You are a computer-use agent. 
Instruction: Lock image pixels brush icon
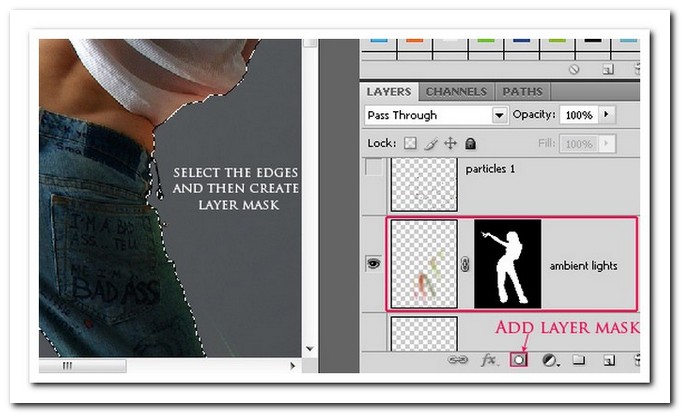click(x=430, y=143)
